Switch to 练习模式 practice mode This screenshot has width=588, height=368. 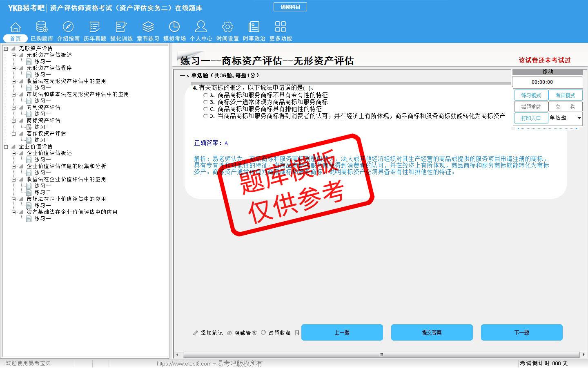(531, 95)
